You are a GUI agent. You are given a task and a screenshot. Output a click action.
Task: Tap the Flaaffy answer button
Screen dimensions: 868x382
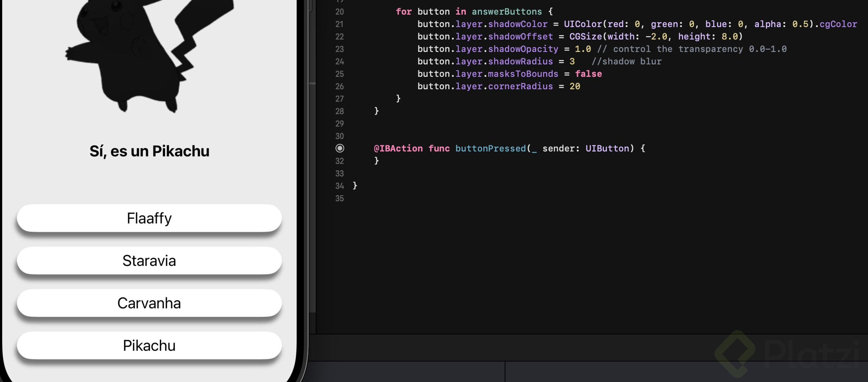(x=149, y=218)
